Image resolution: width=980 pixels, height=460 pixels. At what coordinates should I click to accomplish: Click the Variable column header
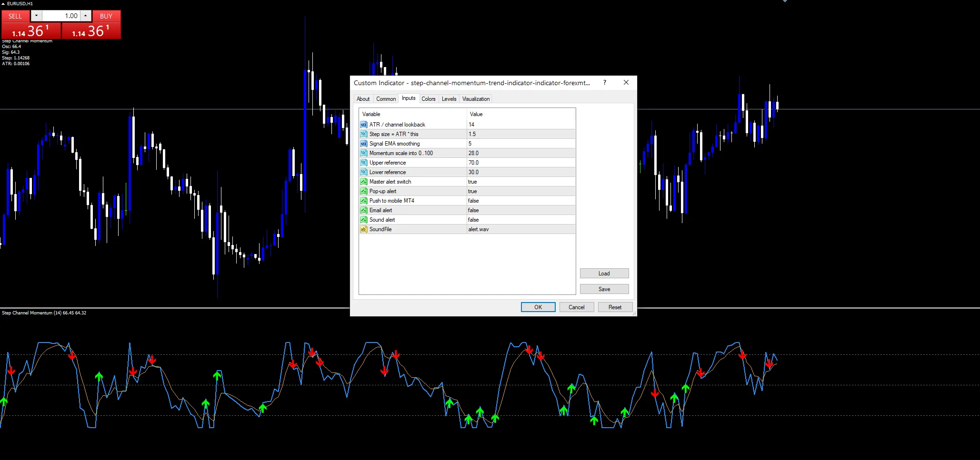[413, 114]
